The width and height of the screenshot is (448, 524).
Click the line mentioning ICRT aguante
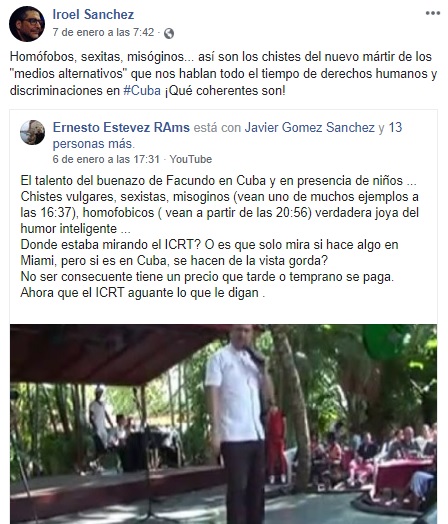click(x=143, y=293)
